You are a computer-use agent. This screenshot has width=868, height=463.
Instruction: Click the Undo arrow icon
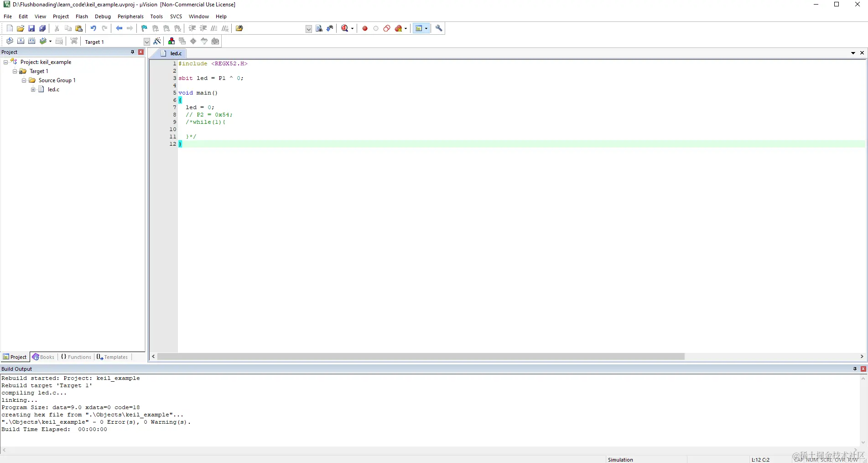click(x=94, y=28)
